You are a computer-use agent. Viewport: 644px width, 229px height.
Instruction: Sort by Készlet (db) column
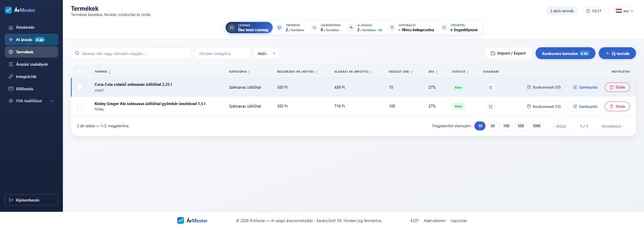tap(401, 72)
